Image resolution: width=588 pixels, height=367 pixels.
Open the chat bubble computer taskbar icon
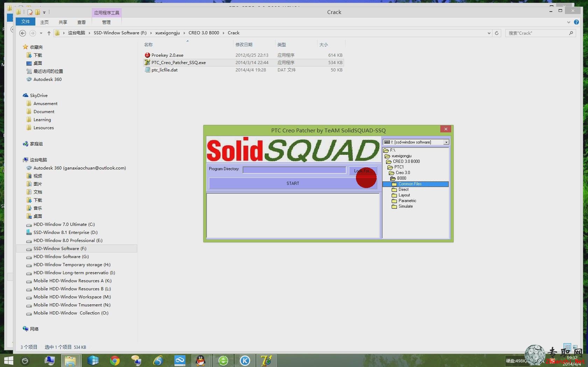(136, 360)
